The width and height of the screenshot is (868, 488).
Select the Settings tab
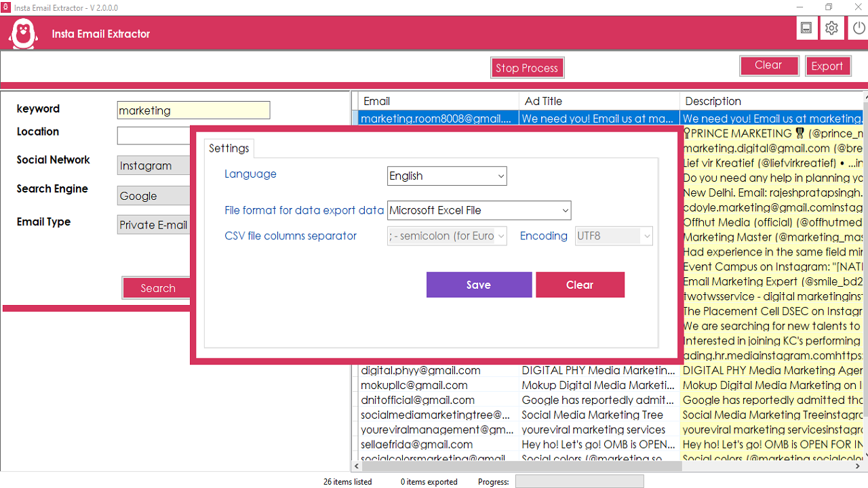(229, 148)
